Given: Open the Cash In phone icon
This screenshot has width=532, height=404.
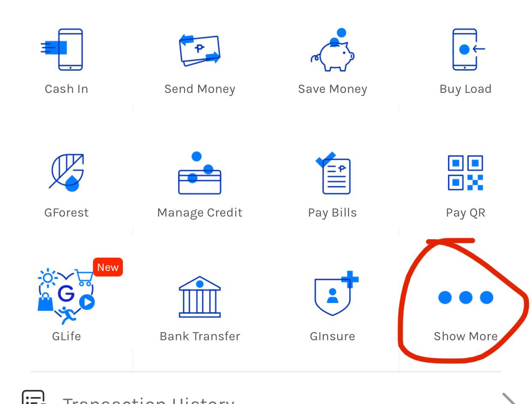Looking at the screenshot, I should (x=62, y=49).
